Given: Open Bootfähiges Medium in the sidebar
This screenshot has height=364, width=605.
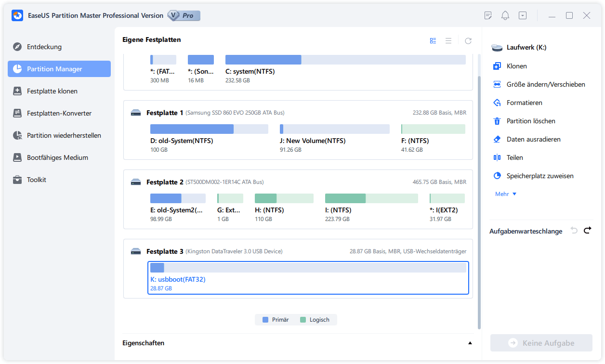Looking at the screenshot, I should coord(59,157).
